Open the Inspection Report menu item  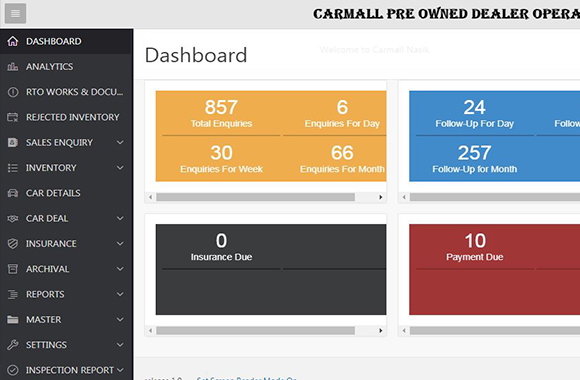point(67,370)
